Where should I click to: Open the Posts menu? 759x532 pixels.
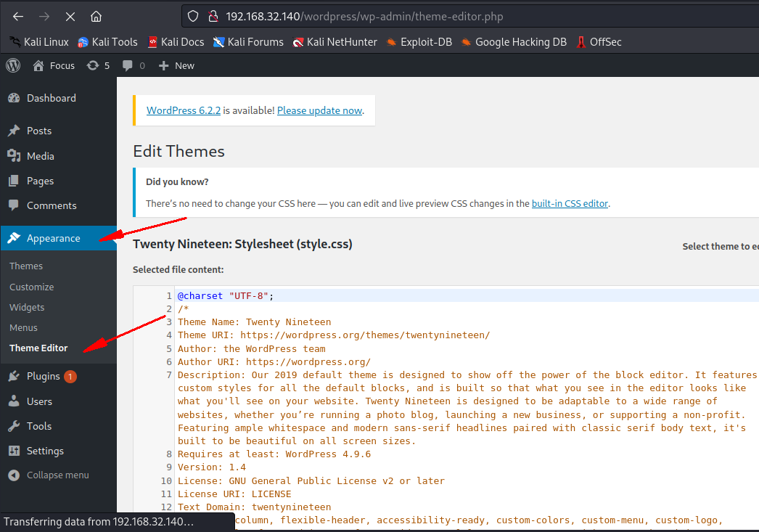tap(58, 131)
